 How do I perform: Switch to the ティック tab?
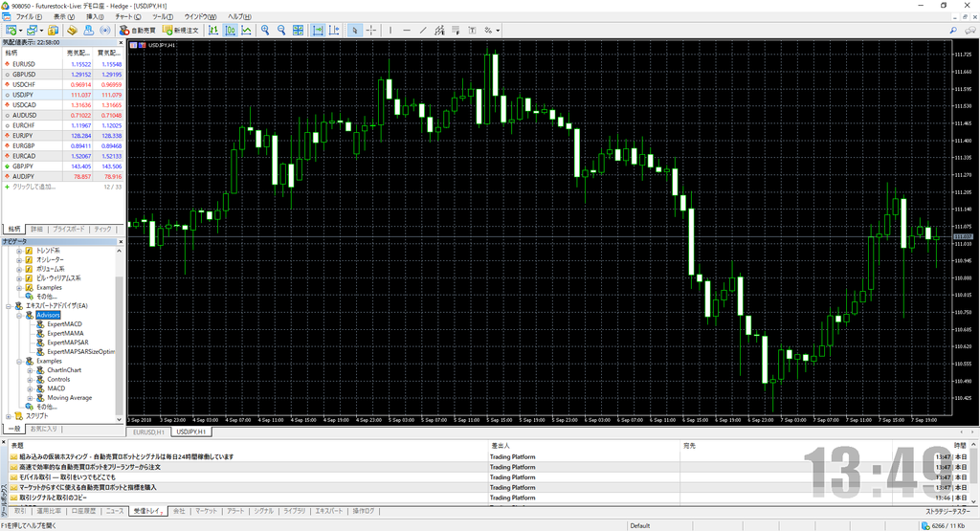102,230
